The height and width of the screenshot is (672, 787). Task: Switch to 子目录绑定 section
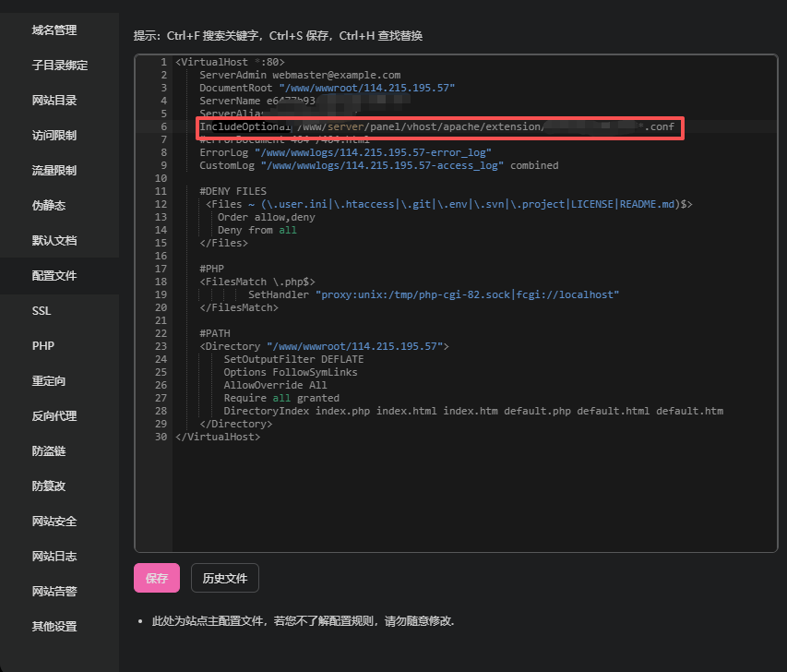pos(60,66)
